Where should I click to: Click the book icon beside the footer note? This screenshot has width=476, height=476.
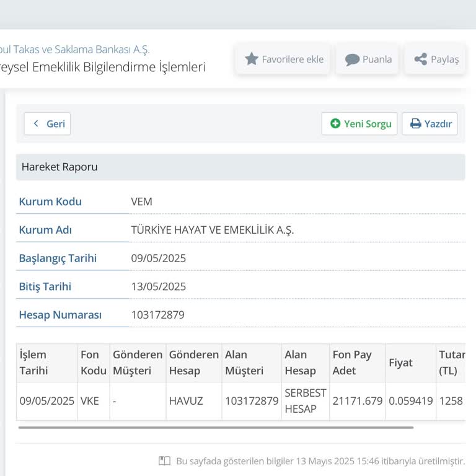click(x=164, y=461)
